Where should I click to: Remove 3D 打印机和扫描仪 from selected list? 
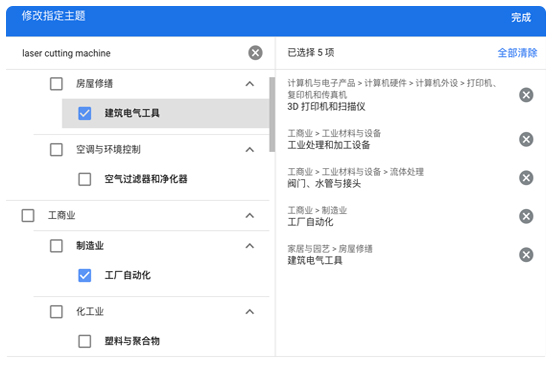pyautogui.click(x=526, y=95)
